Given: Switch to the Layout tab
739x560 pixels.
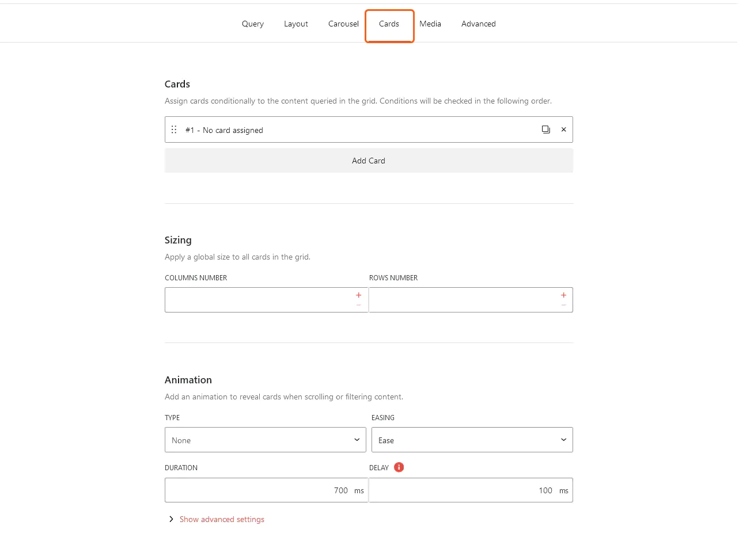Looking at the screenshot, I should (295, 24).
